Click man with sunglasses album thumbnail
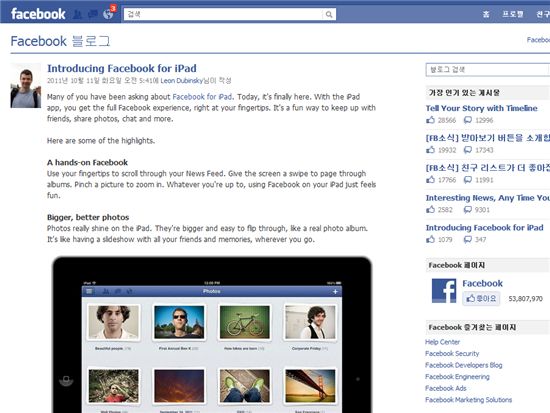Viewport: 550px width, 413px height. point(179,322)
